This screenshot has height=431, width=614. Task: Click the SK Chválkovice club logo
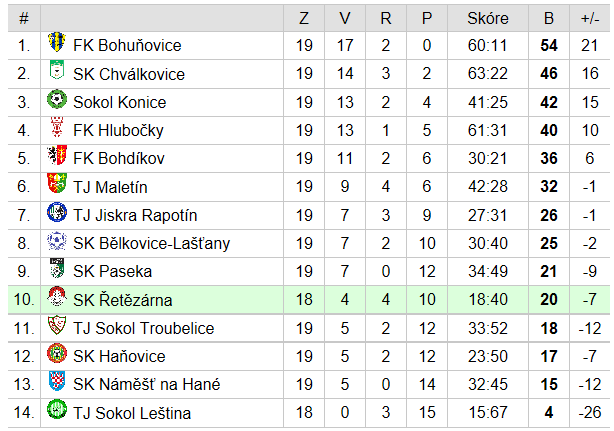(x=57, y=70)
